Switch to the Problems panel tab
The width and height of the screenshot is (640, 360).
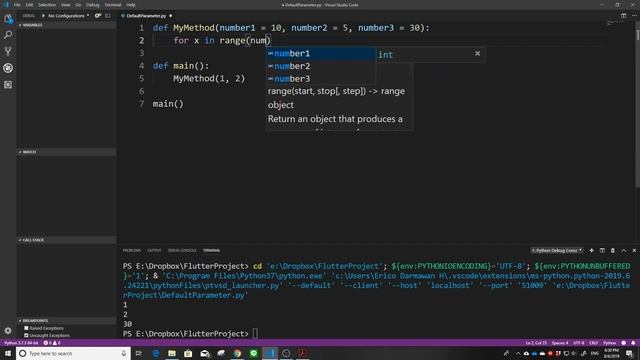[132, 250]
